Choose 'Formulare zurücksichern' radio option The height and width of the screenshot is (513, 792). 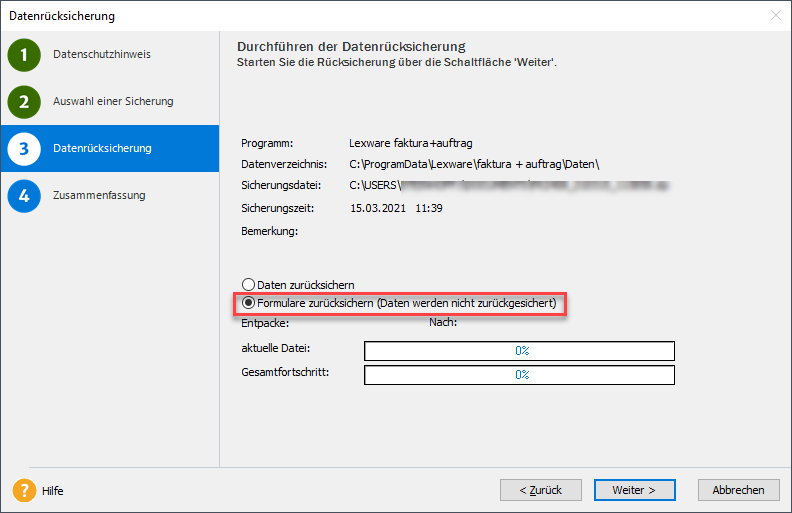[249, 303]
